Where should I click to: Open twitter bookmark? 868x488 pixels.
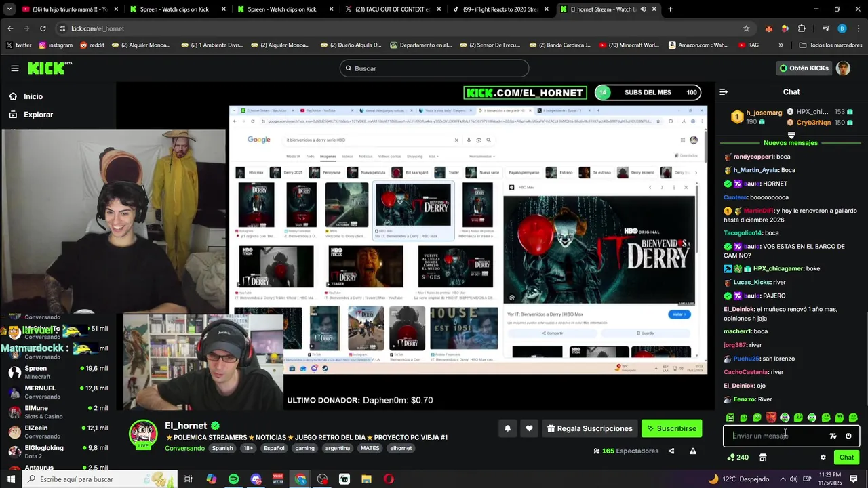point(19,45)
